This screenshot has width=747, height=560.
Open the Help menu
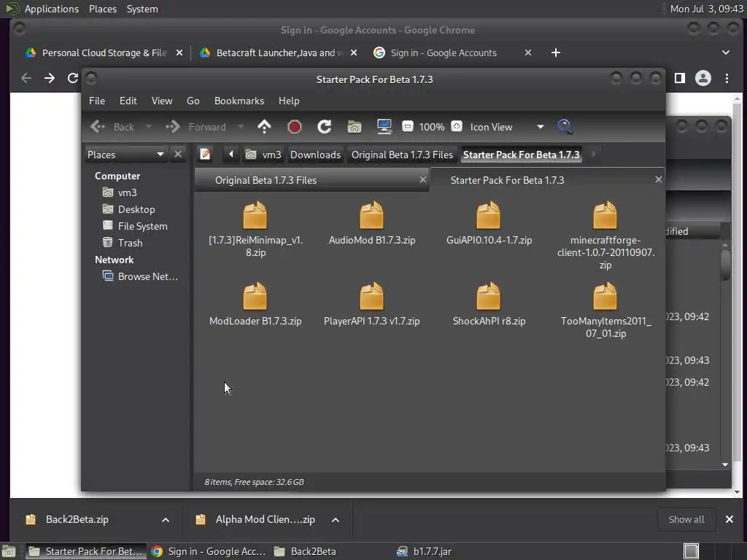click(289, 101)
